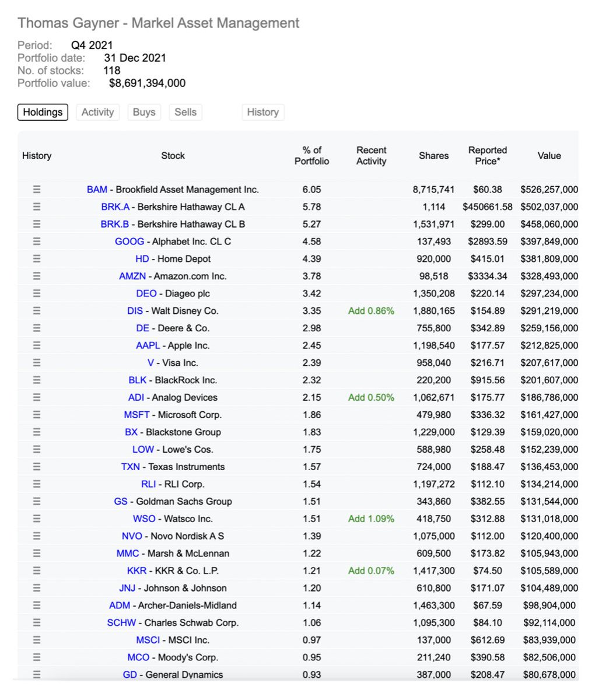Viewport: 595px width, 700px height.
Task: Open history icon for ADM row
Action: click(x=37, y=605)
